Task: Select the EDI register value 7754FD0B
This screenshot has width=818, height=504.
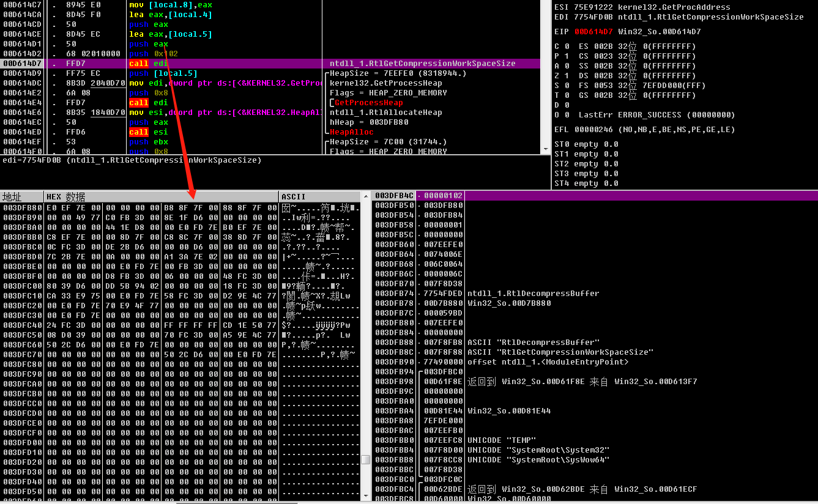Action: [x=593, y=17]
